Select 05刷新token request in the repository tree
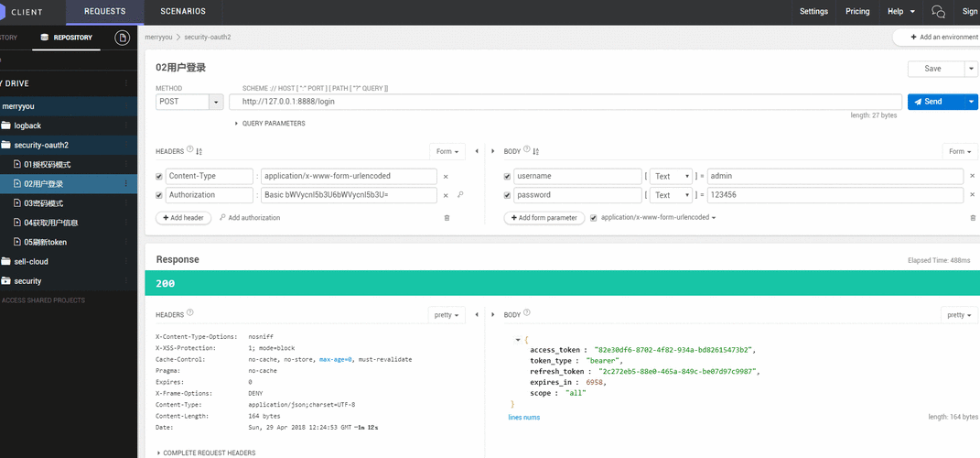 click(46, 242)
